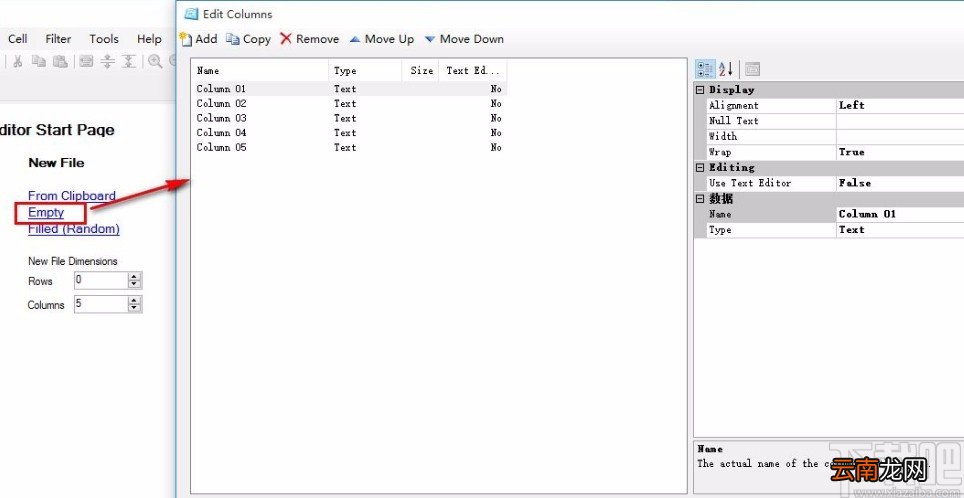Image resolution: width=964 pixels, height=498 pixels.
Task: Open the Help menu
Action: click(149, 39)
